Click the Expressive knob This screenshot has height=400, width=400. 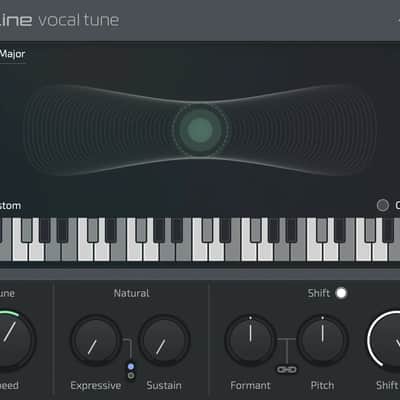click(x=96, y=340)
